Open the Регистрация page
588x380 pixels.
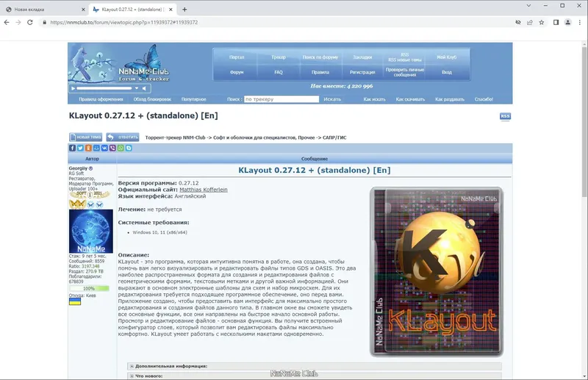tap(362, 72)
